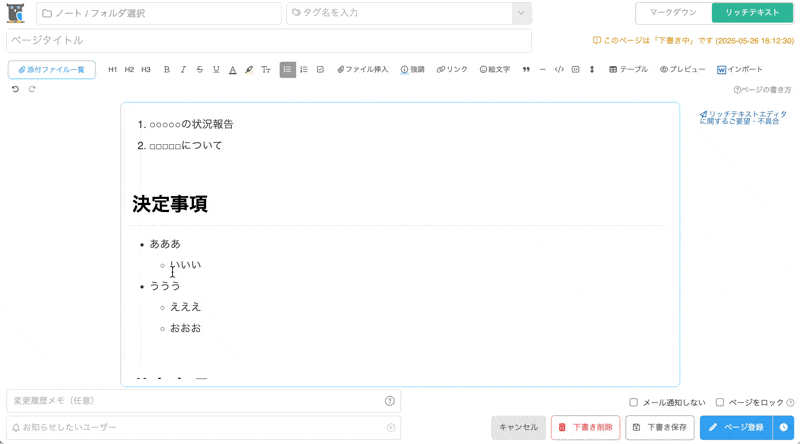The height and width of the screenshot is (444, 800).
Task: Open the ノート / フォルダ選択 selector
Action: click(x=159, y=13)
